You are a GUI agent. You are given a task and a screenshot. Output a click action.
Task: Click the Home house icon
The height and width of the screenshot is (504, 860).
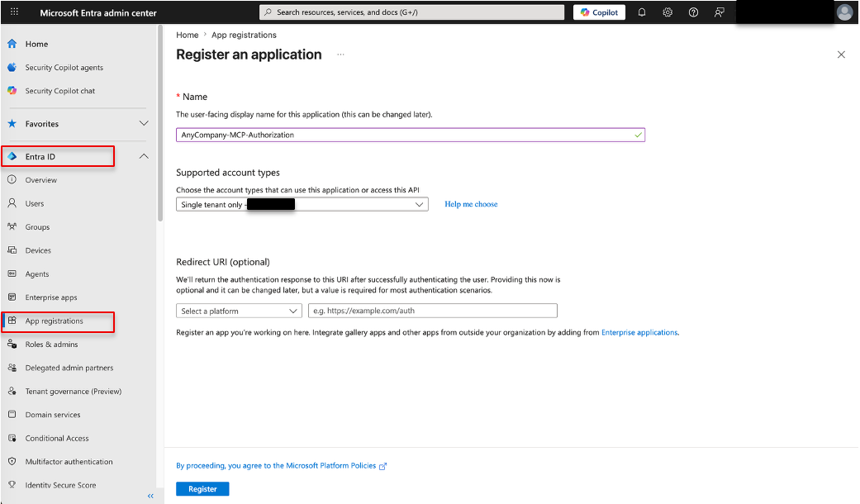point(12,44)
